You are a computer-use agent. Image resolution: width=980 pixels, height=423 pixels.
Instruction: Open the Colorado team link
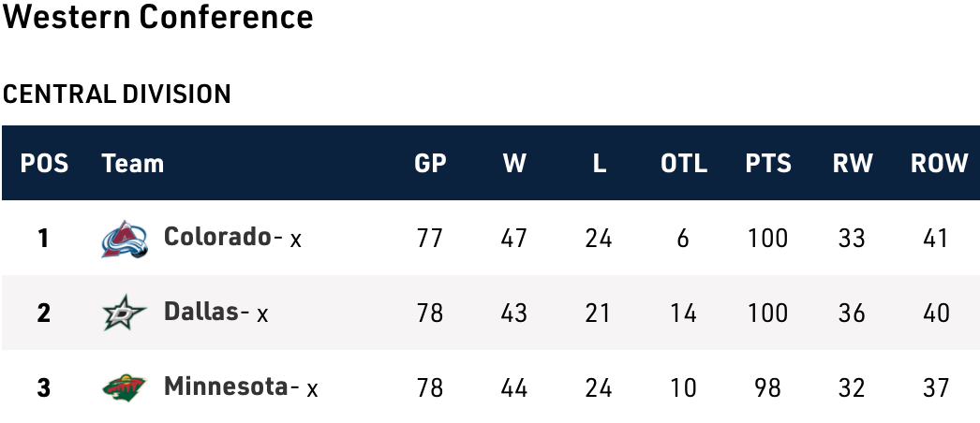[217, 237]
